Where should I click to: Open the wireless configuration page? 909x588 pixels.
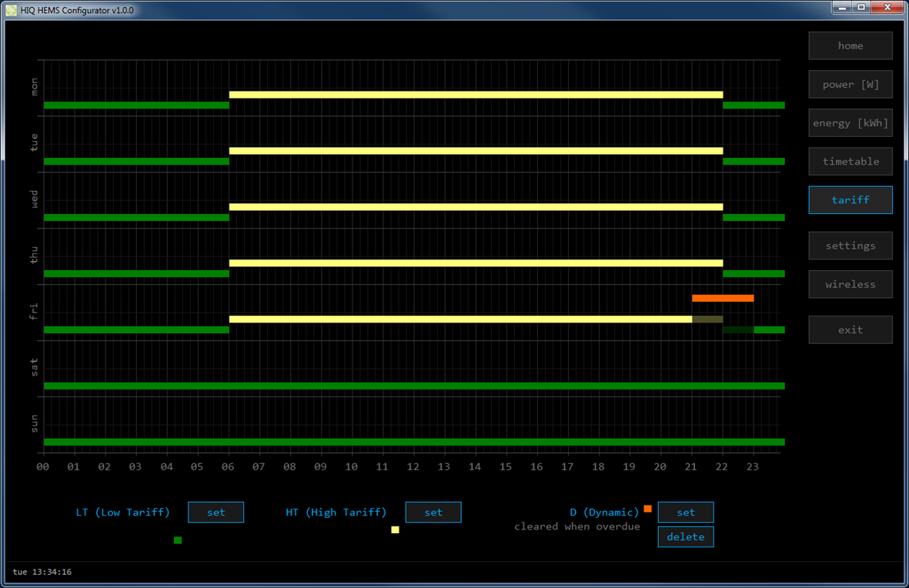[x=850, y=285]
